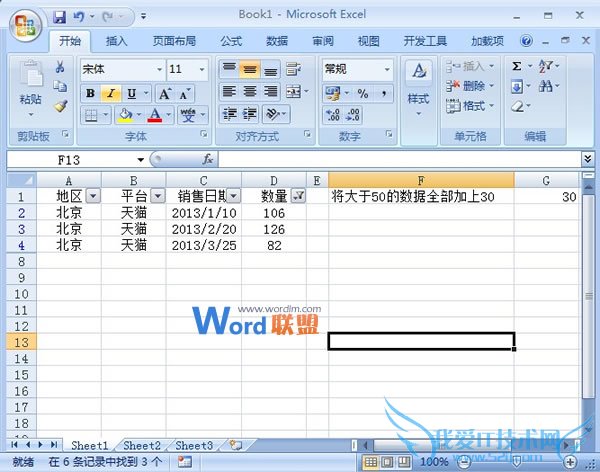The width and height of the screenshot is (600, 472).
Task: Open the 公式 ribbon tab
Action: 231,41
